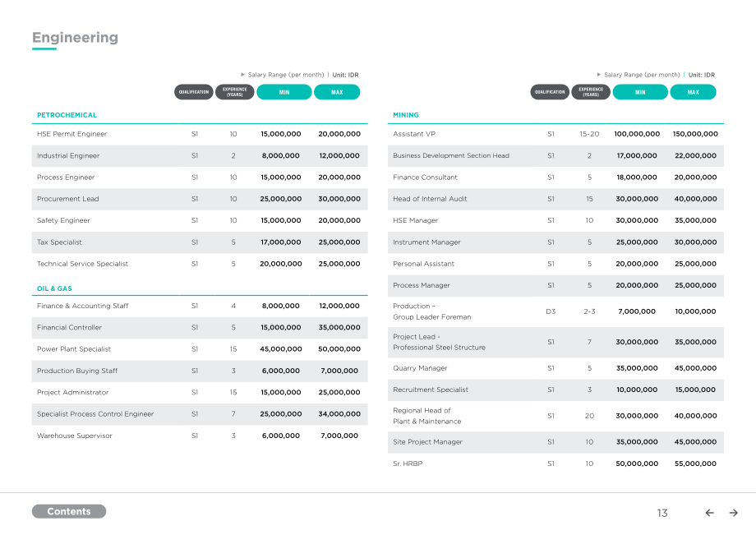Click right table MIN column pill

(640, 92)
